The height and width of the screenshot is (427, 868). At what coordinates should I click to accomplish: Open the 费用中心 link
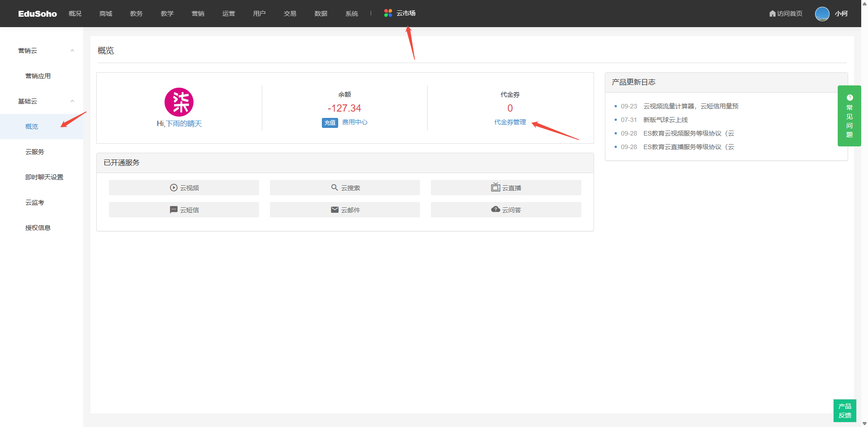coord(355,122)
